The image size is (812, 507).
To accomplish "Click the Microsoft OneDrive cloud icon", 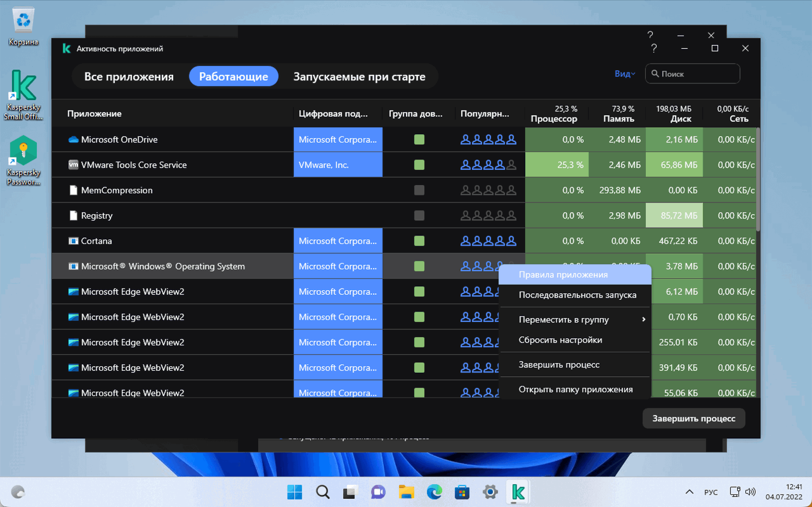I will point(74,140).
